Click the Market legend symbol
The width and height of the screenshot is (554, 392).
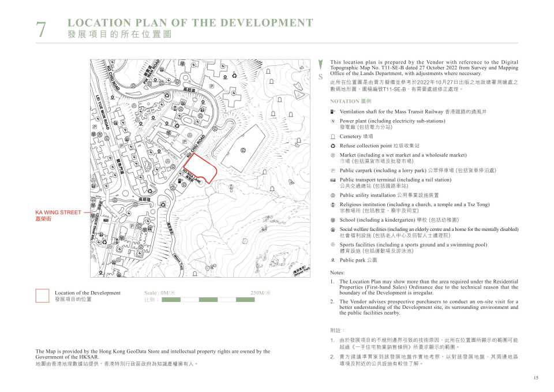pyautogui.click(x=332, y=155)
